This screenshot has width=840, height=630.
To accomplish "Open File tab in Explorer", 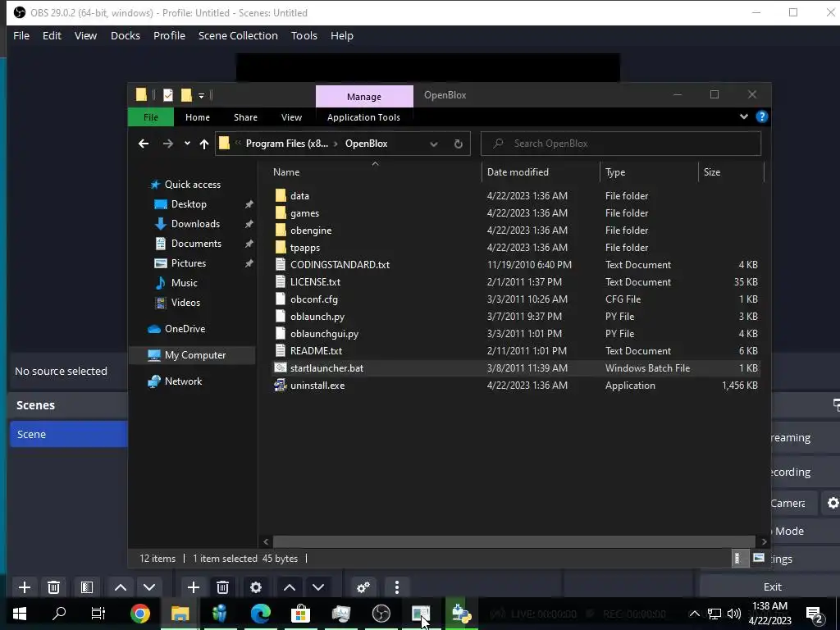I will tap(151, 117).
